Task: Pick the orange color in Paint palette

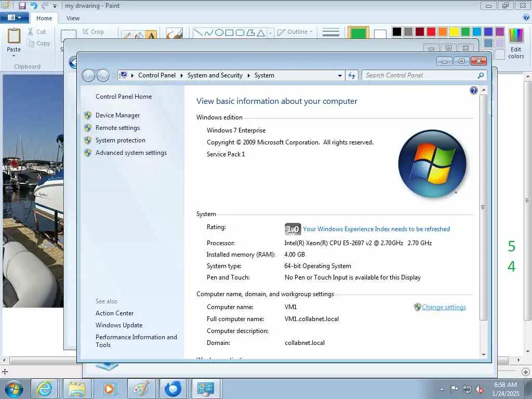Action: [443, 32]
